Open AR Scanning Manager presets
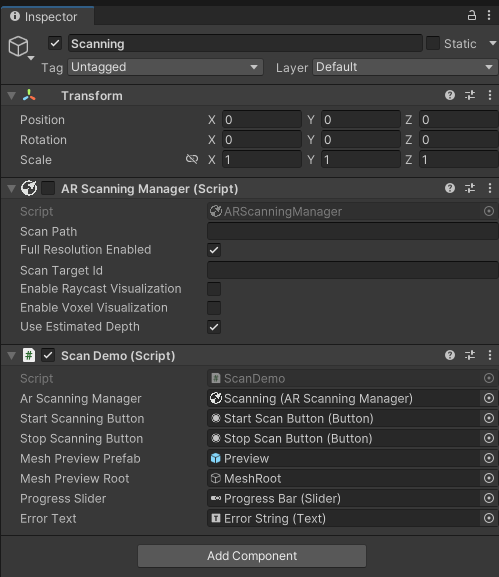 [470, 188]
